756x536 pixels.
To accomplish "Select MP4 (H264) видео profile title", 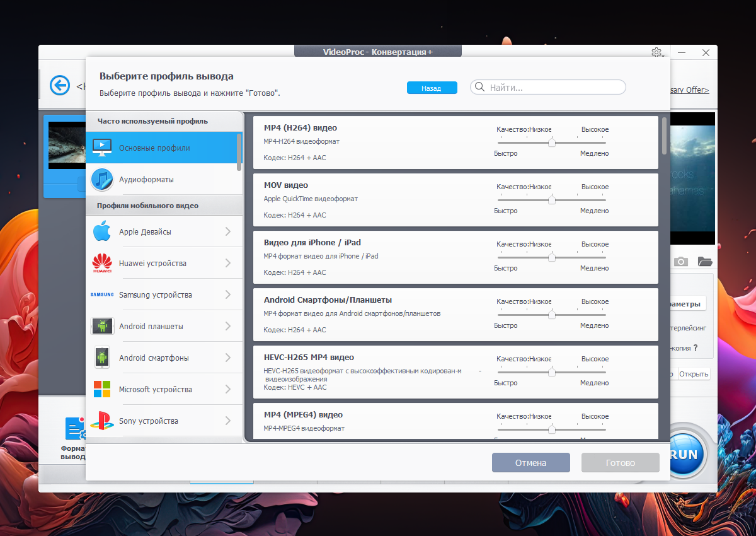I will tap(301, 128).
